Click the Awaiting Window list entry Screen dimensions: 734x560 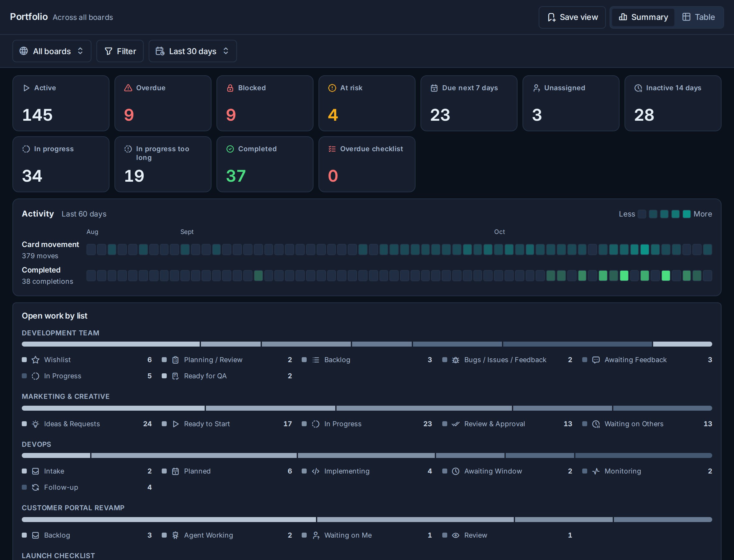pyautogui.click(x=507, y=471)
